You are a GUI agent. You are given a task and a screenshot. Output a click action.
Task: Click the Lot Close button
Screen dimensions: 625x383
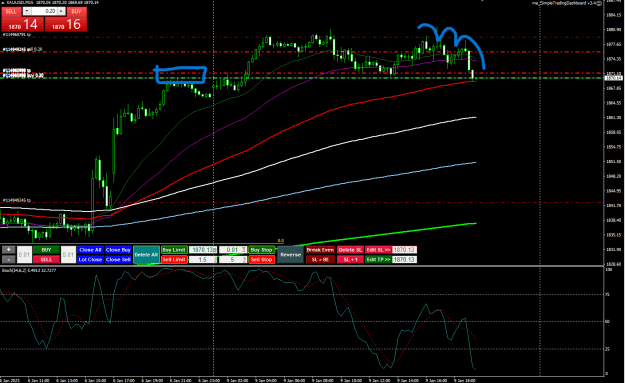90,259
